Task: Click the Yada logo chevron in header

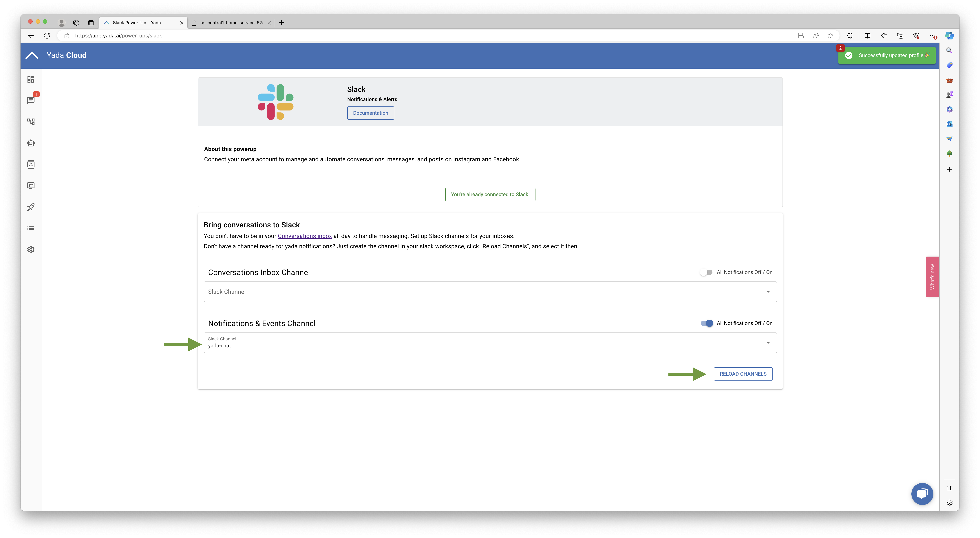Action: 32,56
